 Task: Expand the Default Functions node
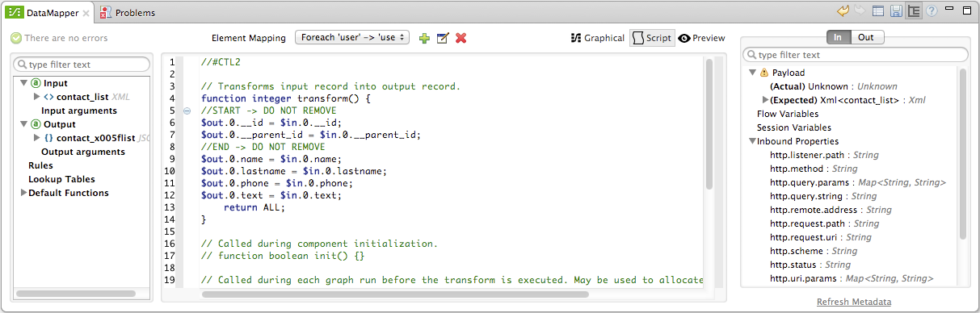click(x=23, y=193)
